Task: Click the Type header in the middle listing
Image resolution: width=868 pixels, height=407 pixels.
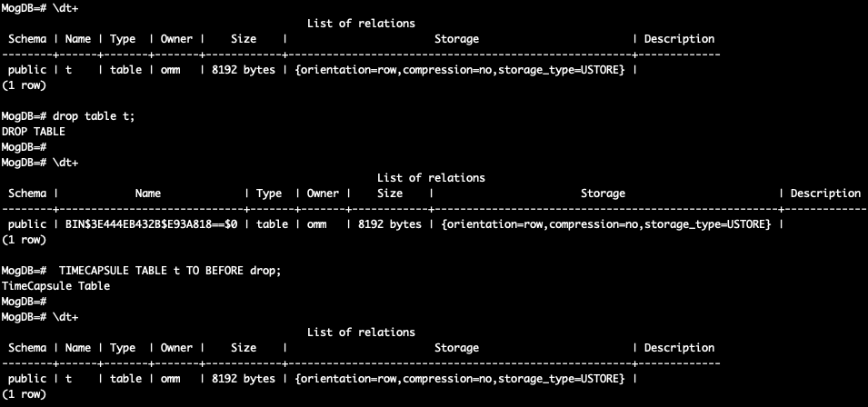Action: 269,194
